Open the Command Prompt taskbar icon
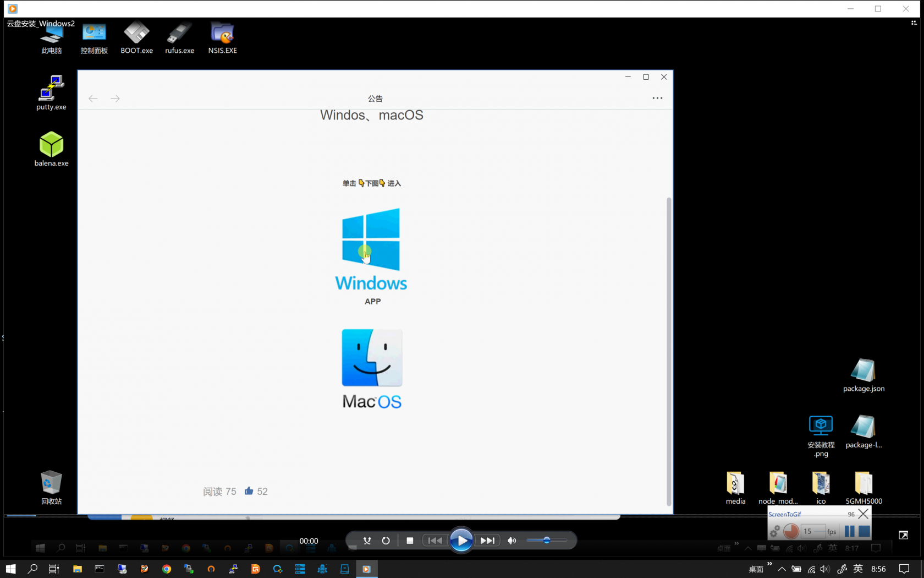 point(100,569)
